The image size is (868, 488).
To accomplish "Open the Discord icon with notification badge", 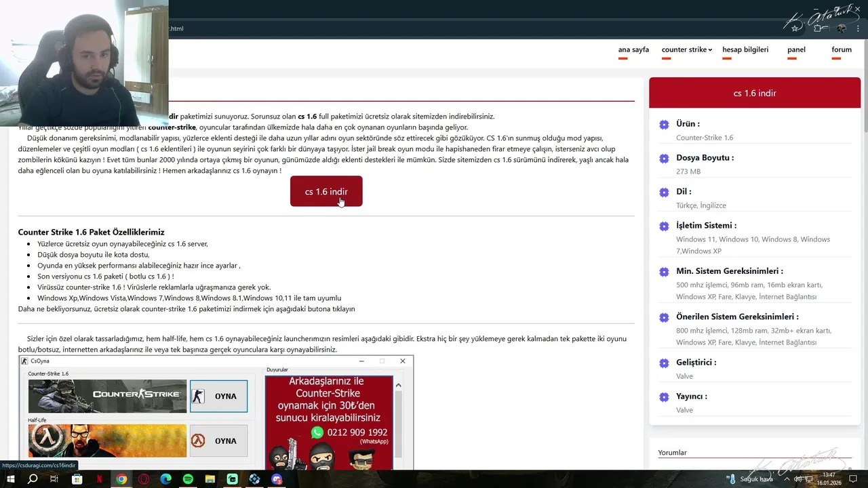I will (277, 479).
